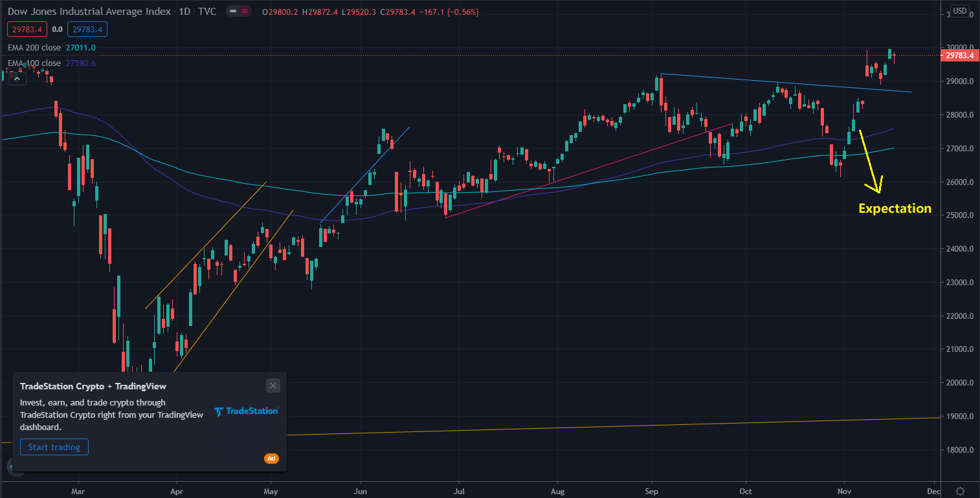Toggle the market status pill beside TVC
The height and width of the screenshot is (498, 980).
232,12
